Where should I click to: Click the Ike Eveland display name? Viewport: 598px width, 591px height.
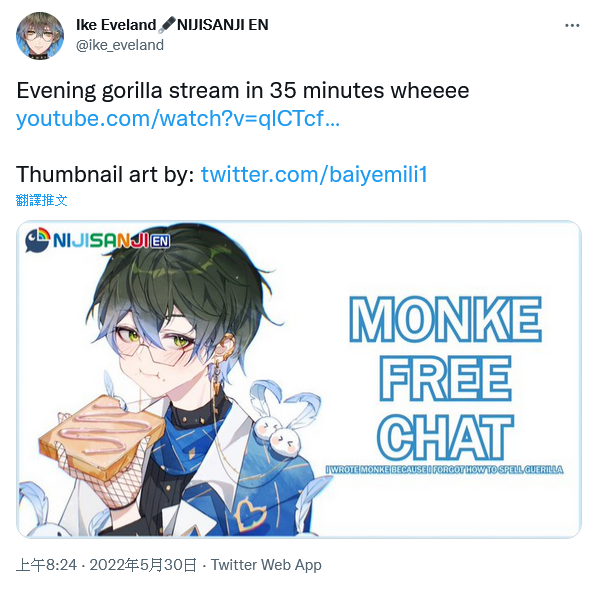116,25
